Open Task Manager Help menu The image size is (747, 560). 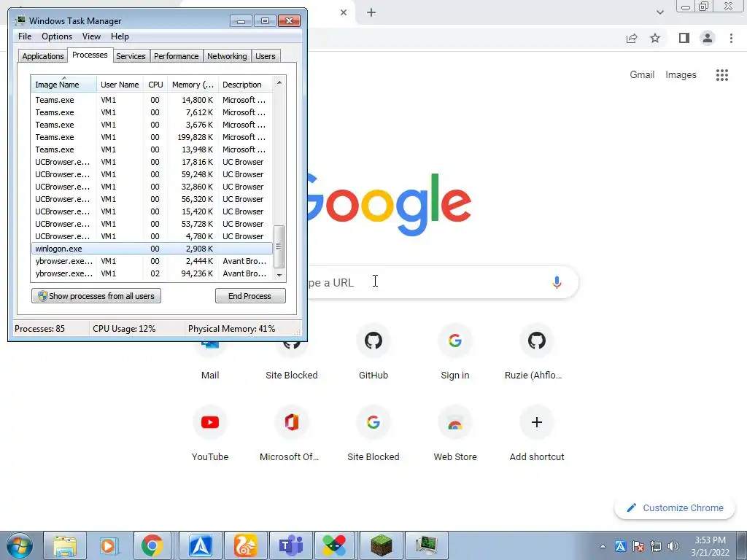click(120, 36)
